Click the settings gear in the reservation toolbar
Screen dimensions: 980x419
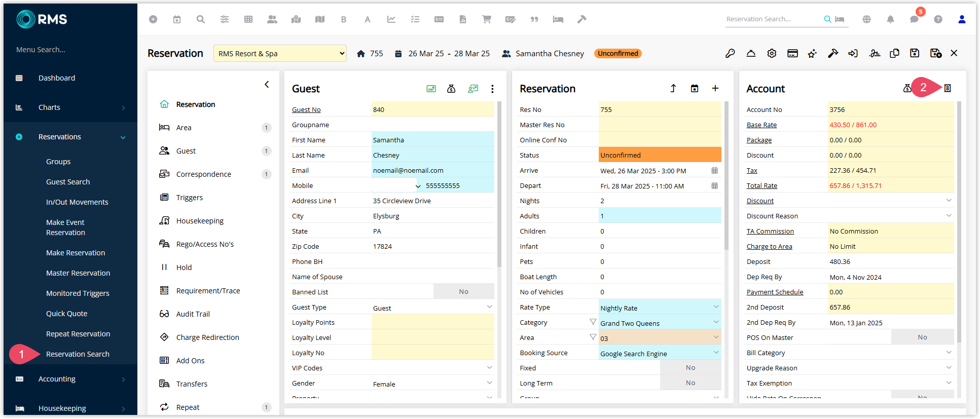[x=772, y=53]
